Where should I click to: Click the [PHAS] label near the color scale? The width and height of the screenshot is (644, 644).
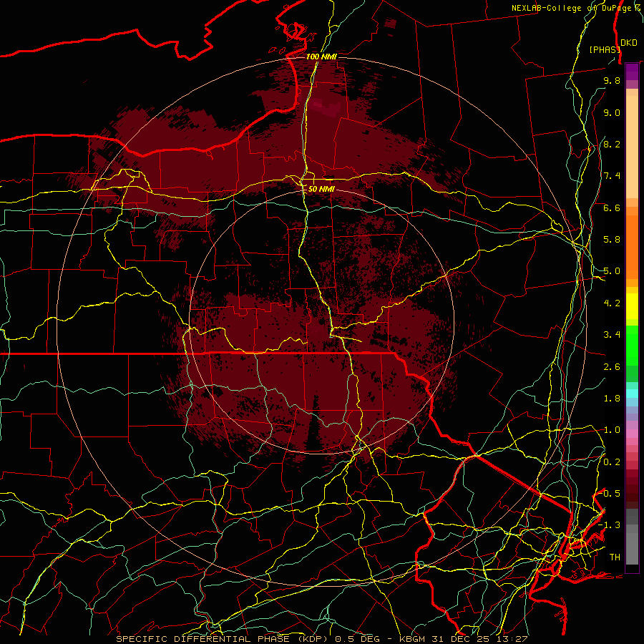(605, 50)
